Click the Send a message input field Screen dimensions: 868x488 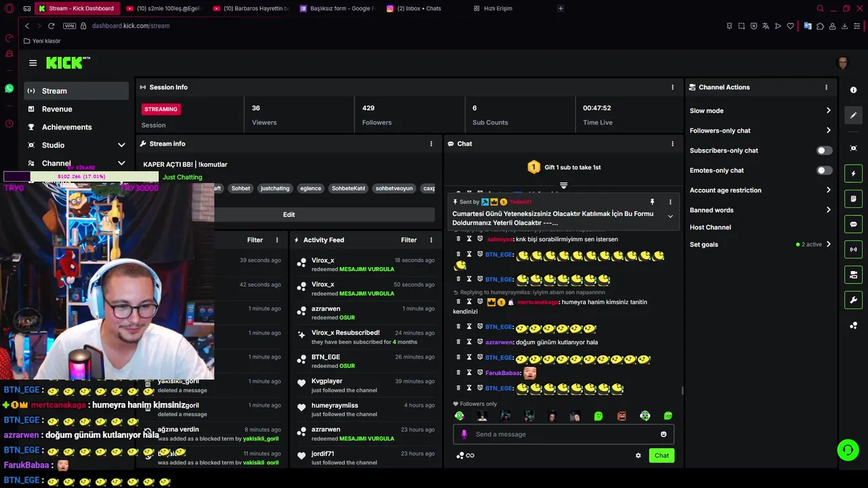click(x=563, y=434)
